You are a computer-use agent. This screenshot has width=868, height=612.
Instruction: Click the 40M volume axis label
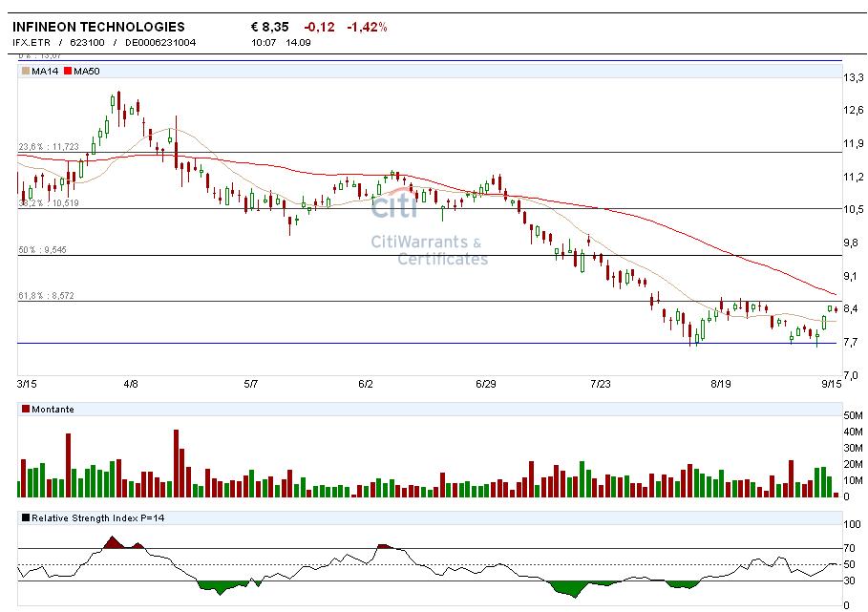[853, 432]
